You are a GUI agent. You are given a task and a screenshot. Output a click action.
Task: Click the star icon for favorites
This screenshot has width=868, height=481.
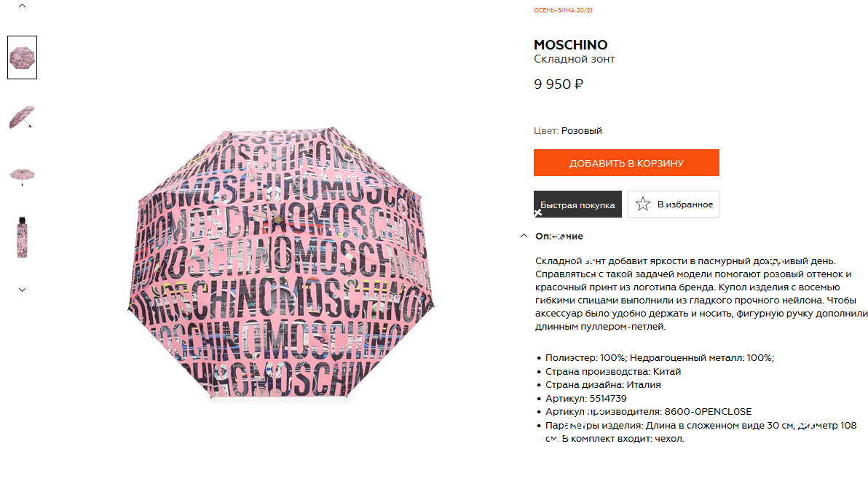[643, 204]
